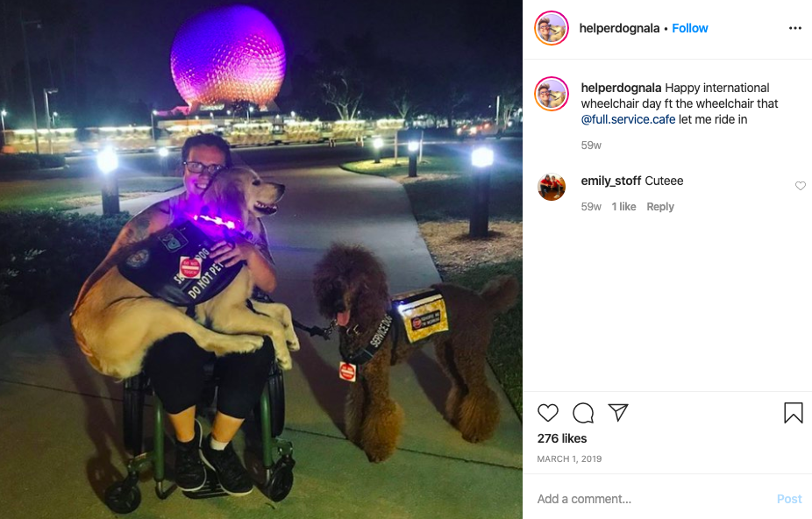Open the three-dot more options menu
This screenshot has height=519, width=812.
(795, 28)
